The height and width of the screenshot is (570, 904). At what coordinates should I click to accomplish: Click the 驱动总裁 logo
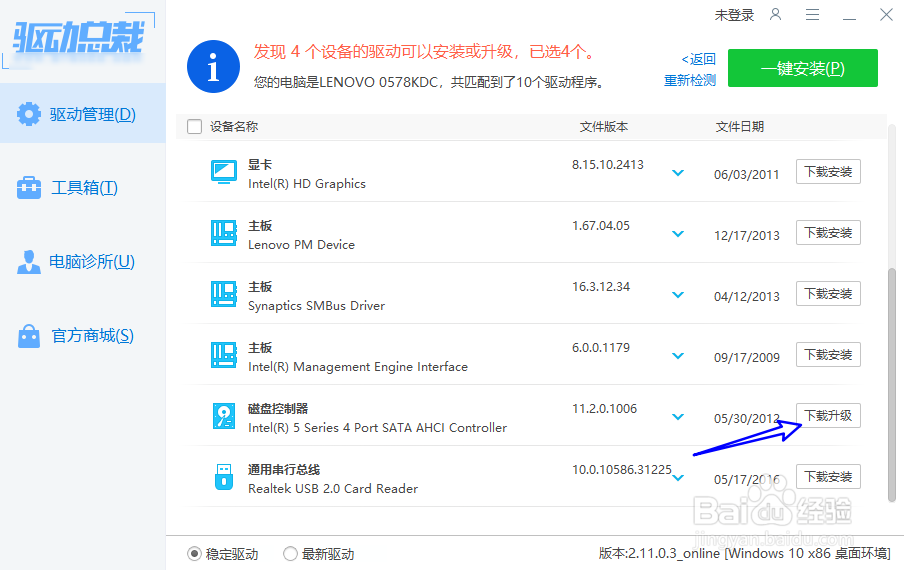coord(78,38)
